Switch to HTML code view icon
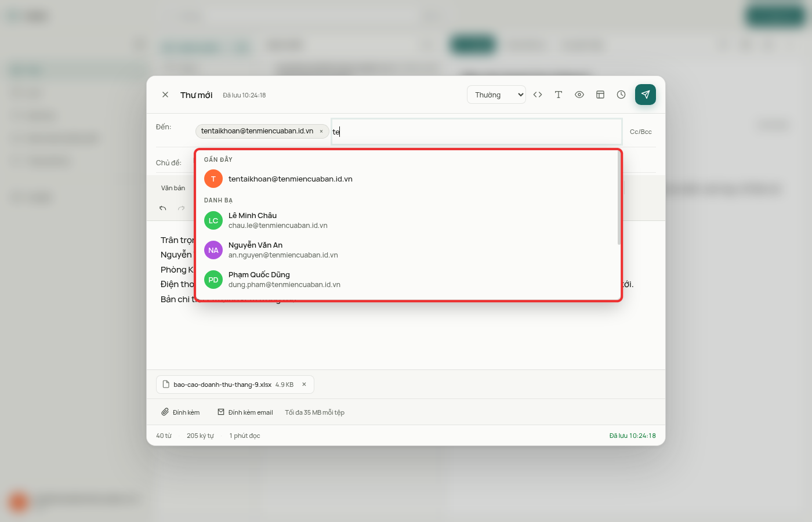Viewport: 812px width, 522px height. pyautogui.click(x=538, y=95)
